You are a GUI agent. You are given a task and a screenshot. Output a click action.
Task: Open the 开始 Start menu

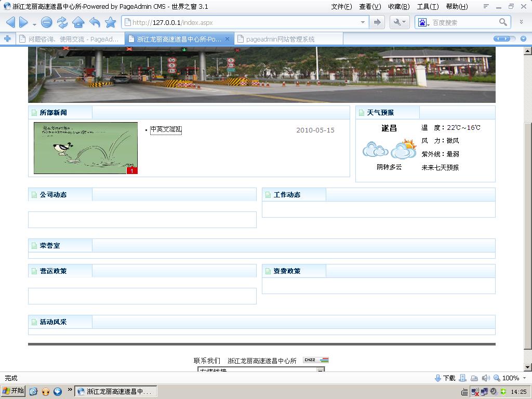pyautogui.click(x=13, y=391)
